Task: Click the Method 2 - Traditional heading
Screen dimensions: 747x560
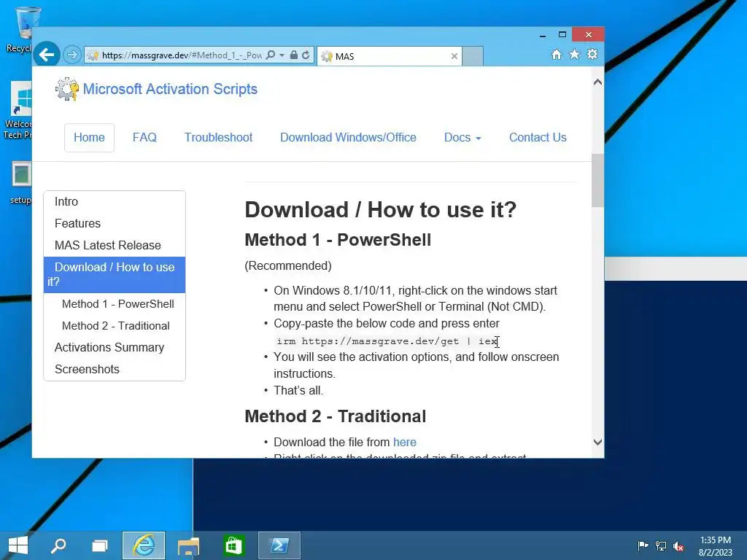Action: tap(336, 416)
